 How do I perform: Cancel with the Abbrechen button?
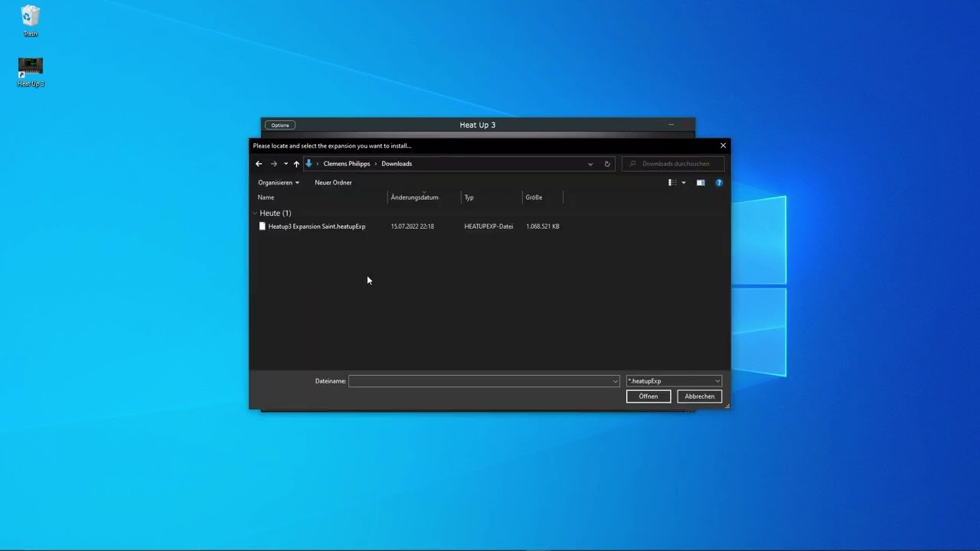[x=700, y=396]
